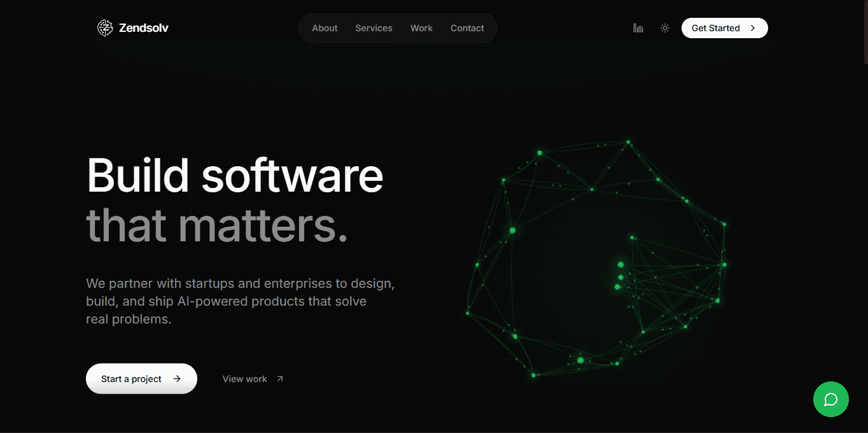Toggle the light/dark theme sun icon

(x=665, y=28)
